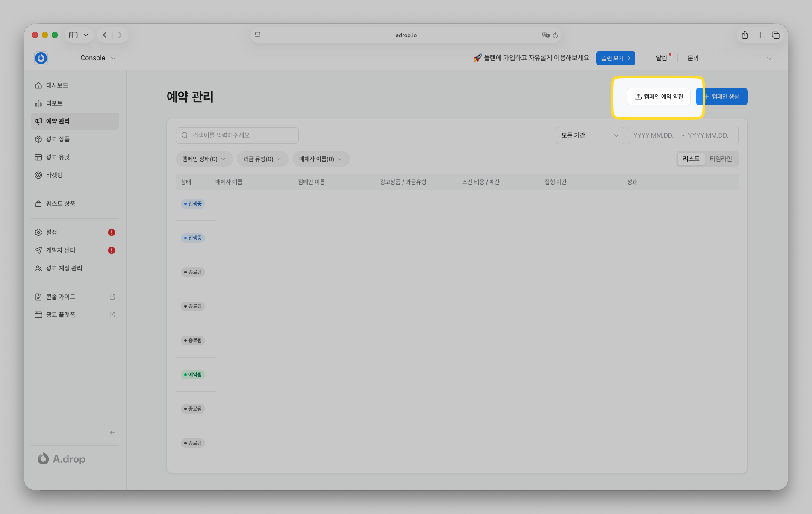Viewport: 812px width, 514px height.
Task: Expand the 캠페인 상태(0) filter
Action: point(204,159)
